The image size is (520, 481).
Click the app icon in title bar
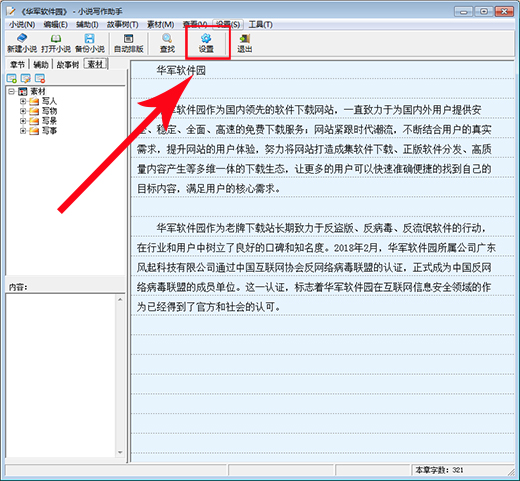tap(11, 11)
